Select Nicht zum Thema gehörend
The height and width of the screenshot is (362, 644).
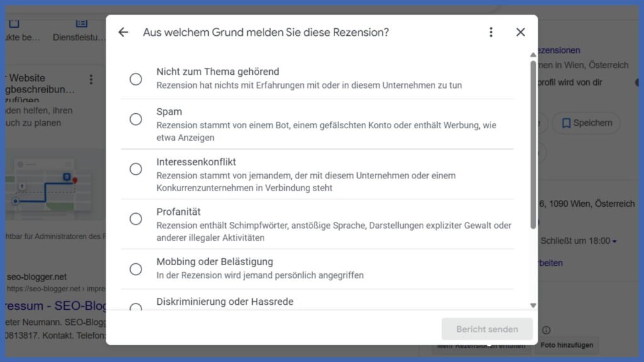tap(136, 79)
